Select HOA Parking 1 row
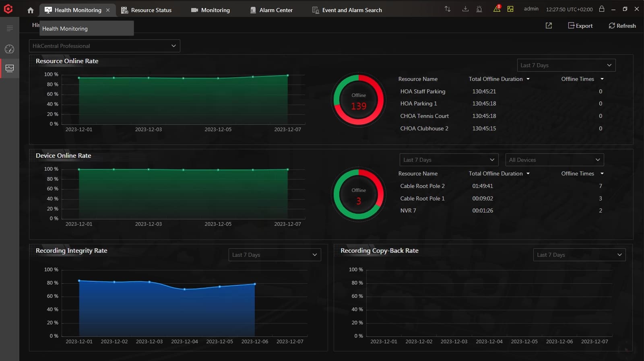Viewport: 644px width, 361px height. click(501, 103)
